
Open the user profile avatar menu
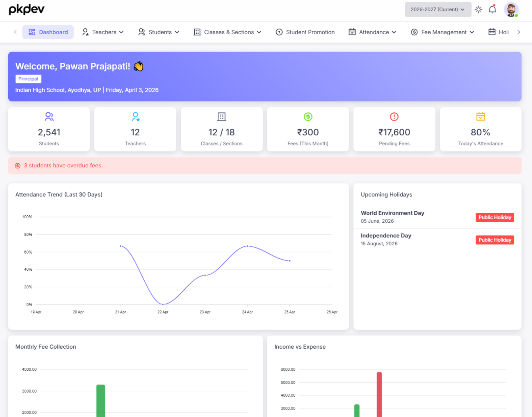[x=511, y=10]
